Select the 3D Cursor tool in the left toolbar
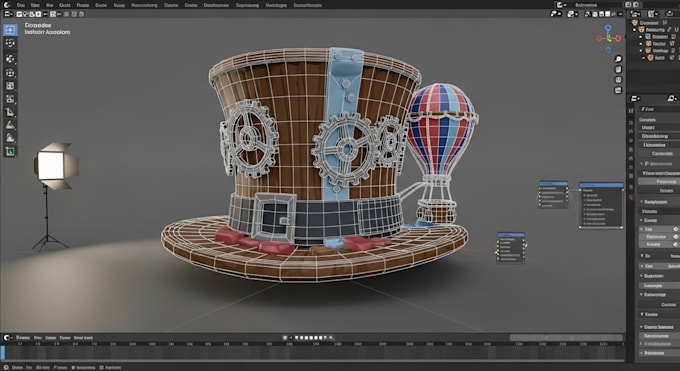This screenshot has width=680, height=371. tap(10, 43)
